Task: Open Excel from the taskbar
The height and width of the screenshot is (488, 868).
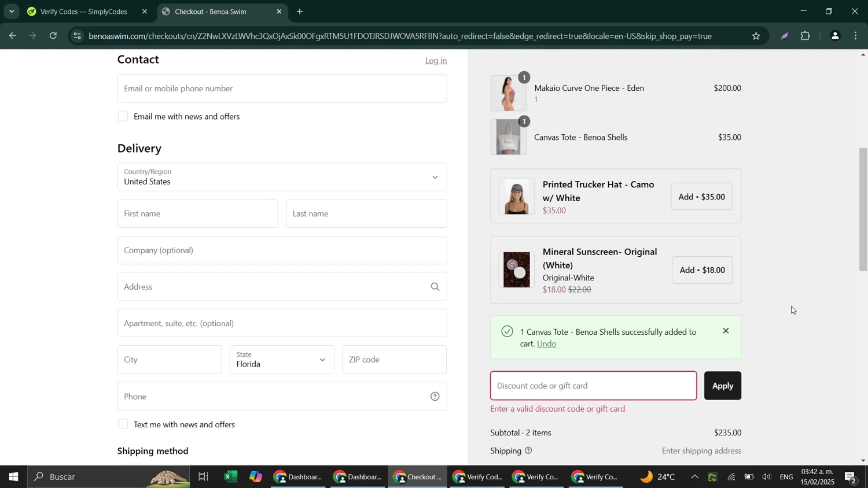Action: (x=230, y=477)
